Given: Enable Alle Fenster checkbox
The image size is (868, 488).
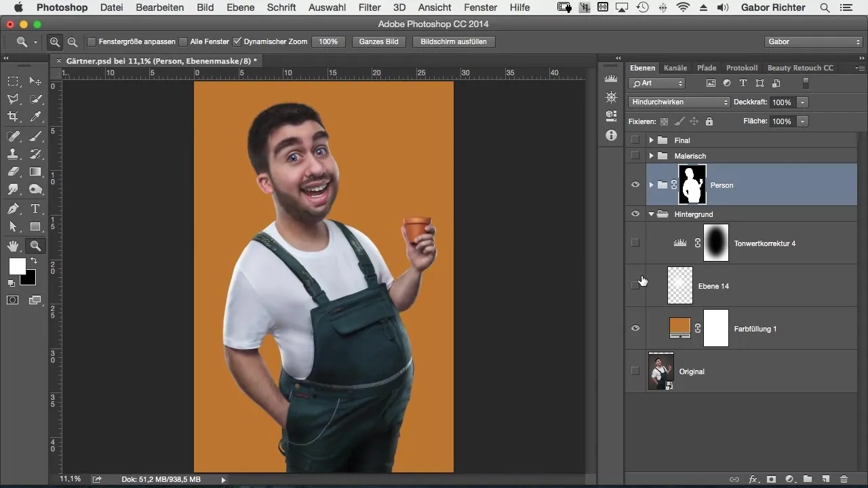Looking at the screenshot, I should (x=183, y=41).
